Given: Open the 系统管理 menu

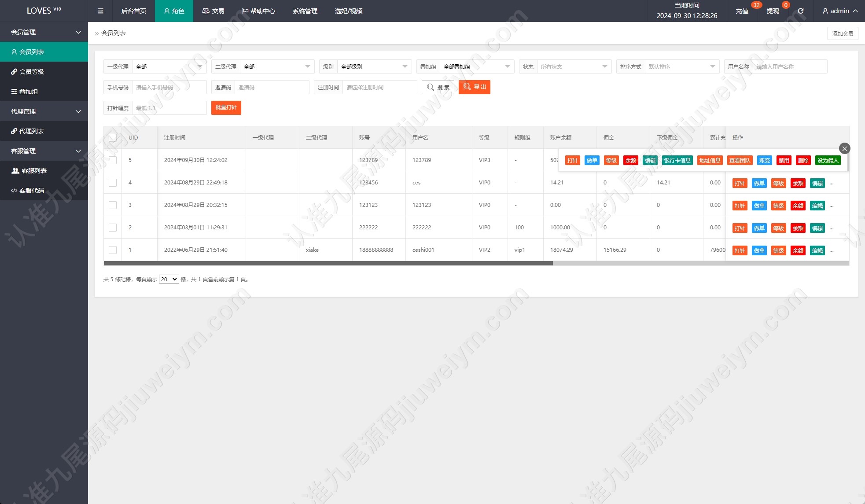Looking at the screenshot, I should point(305,11).
